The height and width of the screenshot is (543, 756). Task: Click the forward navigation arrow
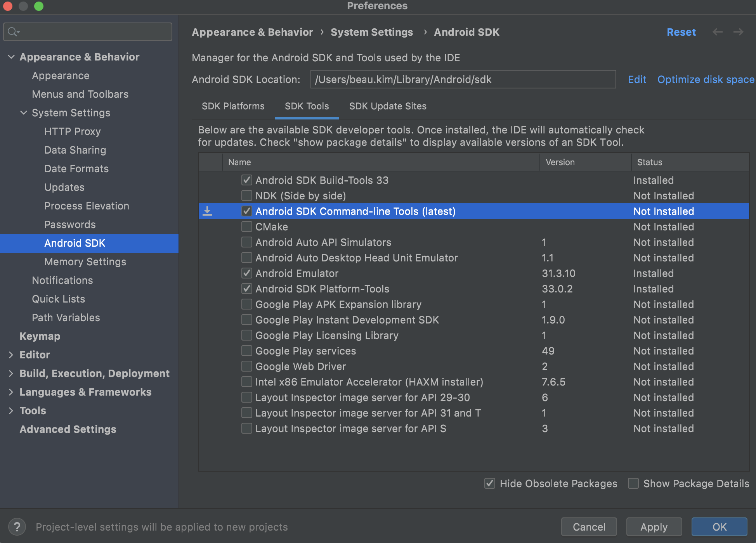click(x=738, y=32)
